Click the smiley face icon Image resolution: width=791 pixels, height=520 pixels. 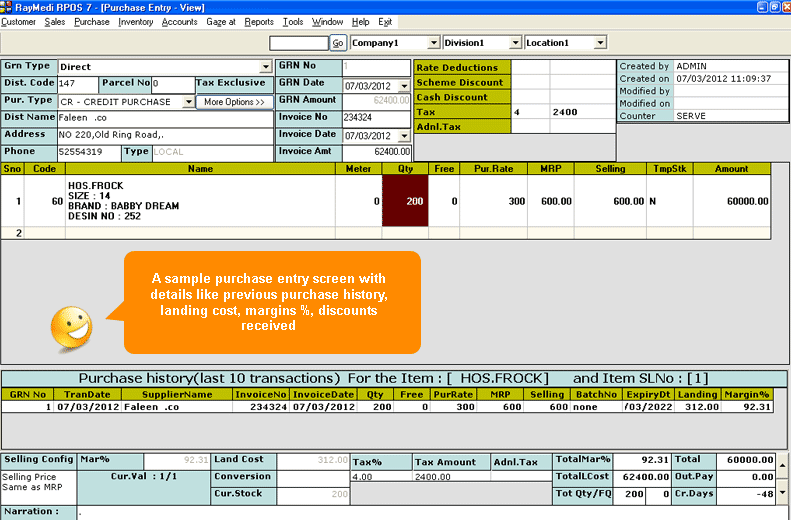[x=72, y=328]
